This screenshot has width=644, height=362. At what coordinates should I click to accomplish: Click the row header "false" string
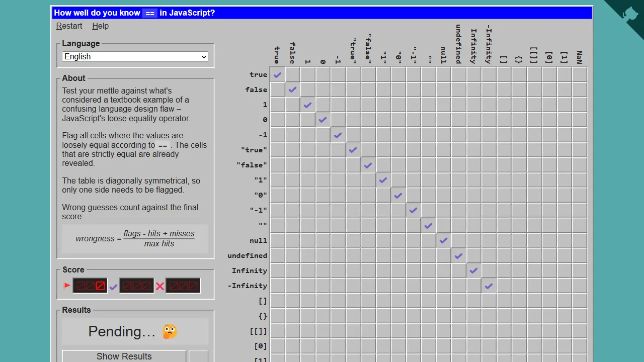click(x=252, y=165)
